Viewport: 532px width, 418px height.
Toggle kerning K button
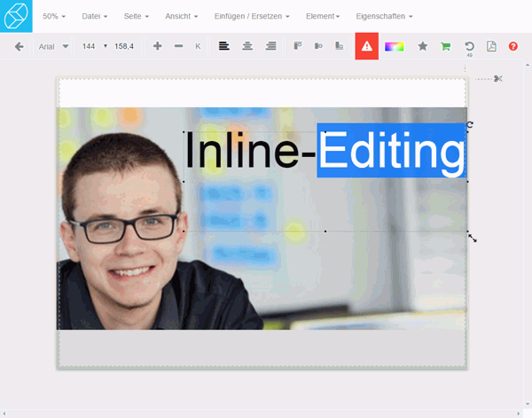click(x=198, y=46)
